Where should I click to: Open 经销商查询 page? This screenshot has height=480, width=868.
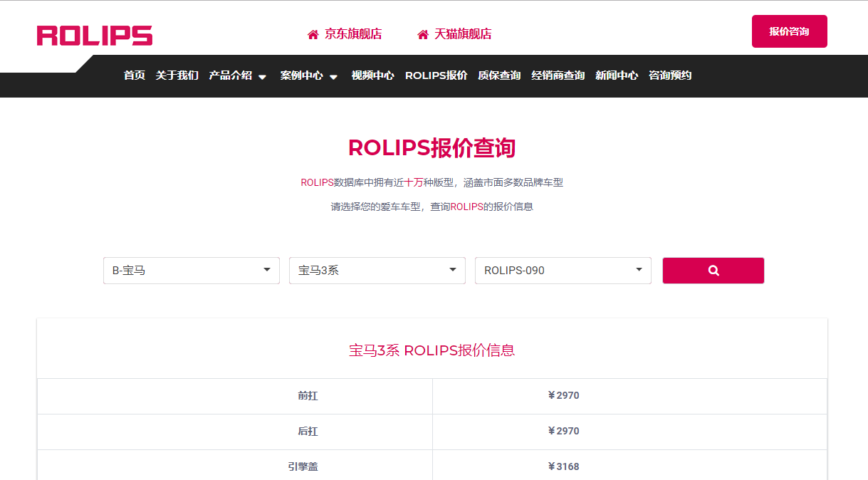pyautogui.click(x=558, y=75)
